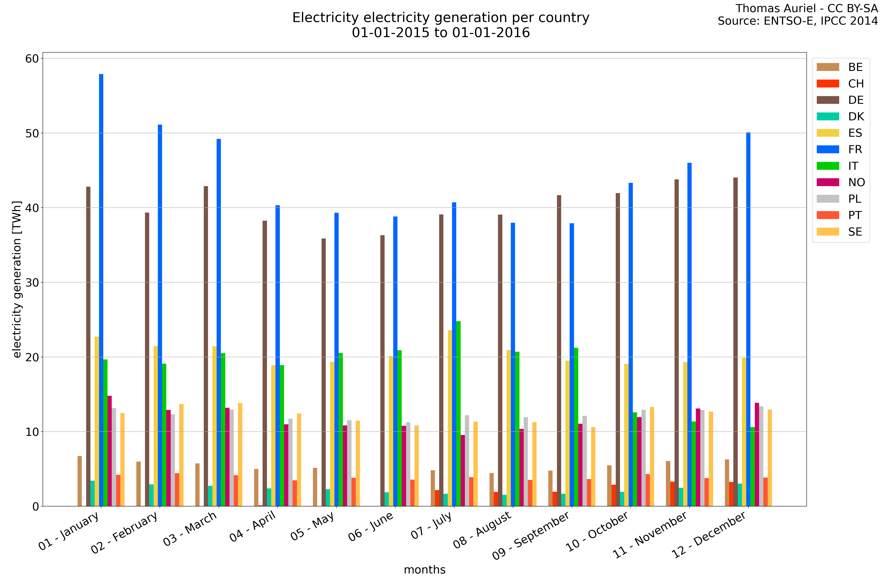This screenshot has width=882, height=588.
Task: Click the '09 - September' axis label
Action: pos(531,535)
